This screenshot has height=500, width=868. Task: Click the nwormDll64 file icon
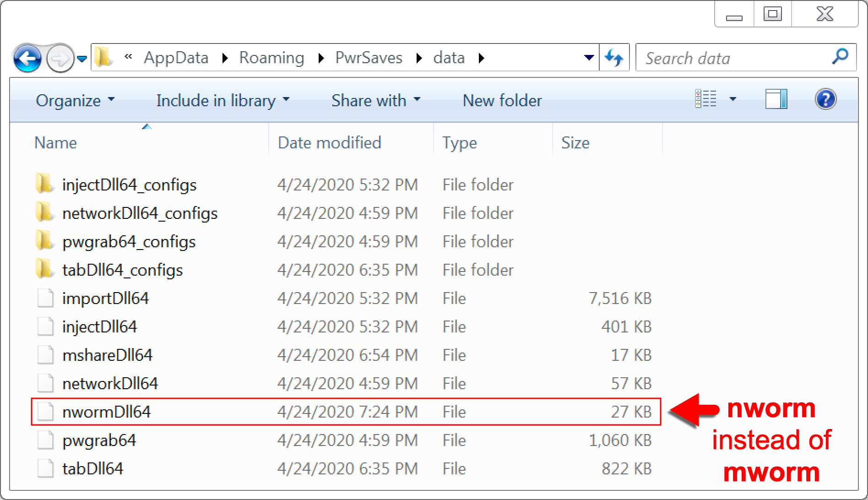(x=45, y=412)
